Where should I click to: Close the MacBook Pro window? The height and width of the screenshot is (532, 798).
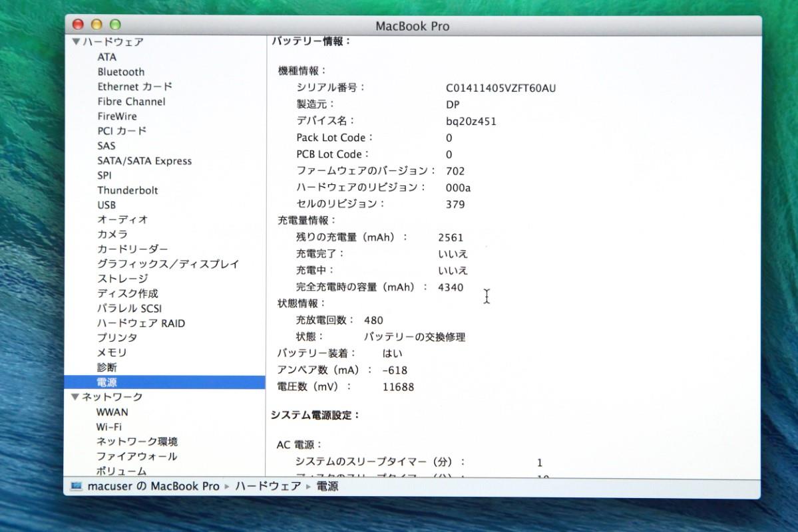click(78, 25)
